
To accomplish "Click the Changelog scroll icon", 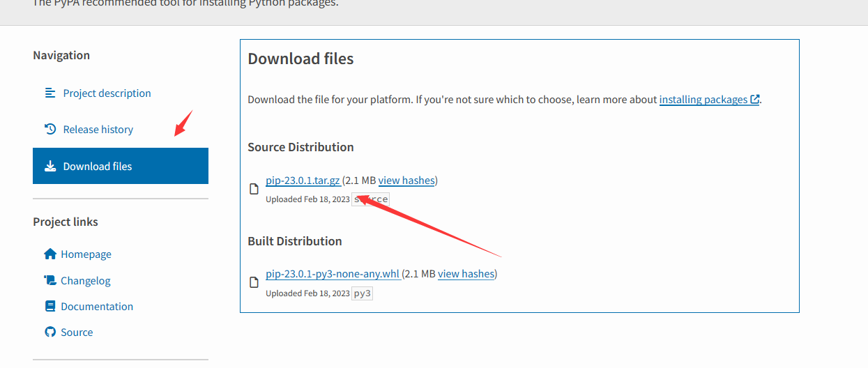I will [x=50, y=280].
